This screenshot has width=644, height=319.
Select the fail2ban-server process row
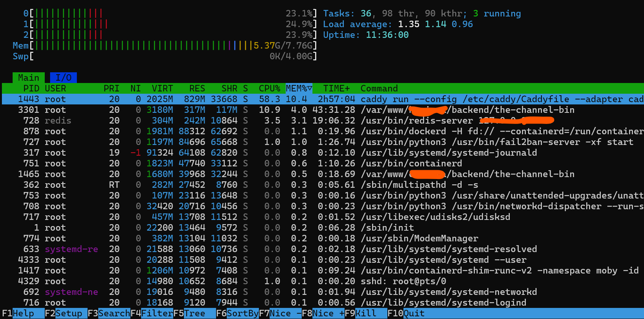tap(323, 142)
